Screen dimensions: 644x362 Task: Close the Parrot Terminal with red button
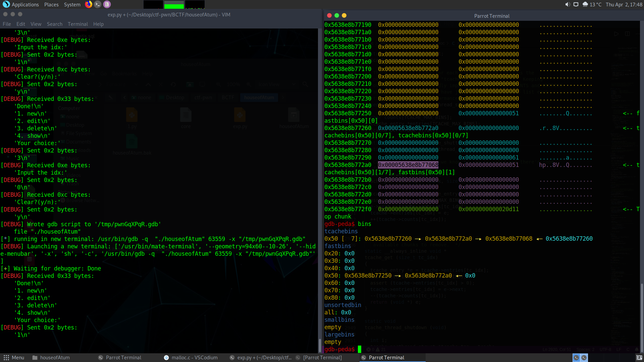click(329, 15)
